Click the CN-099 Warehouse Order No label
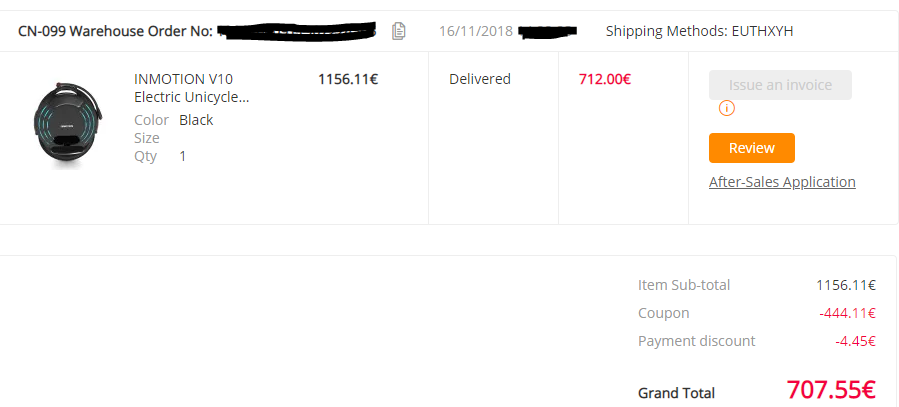 click(x=115, y=31)
